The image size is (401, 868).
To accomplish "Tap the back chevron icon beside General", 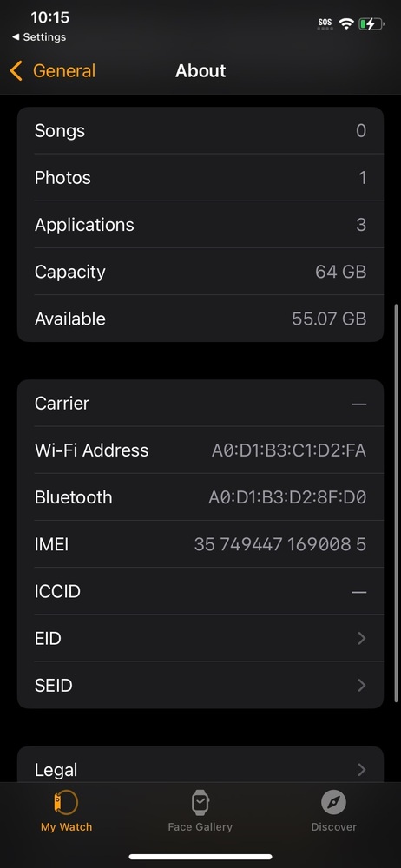I will pos(16,71).
